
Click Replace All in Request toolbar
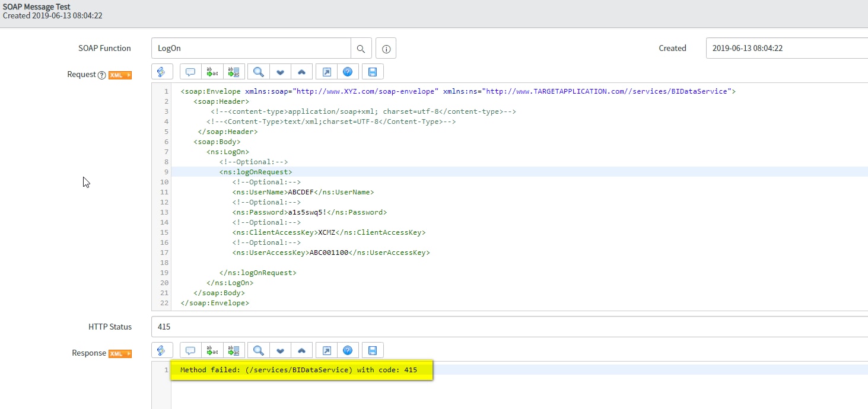pyautogui.click(x=233, y=72)
